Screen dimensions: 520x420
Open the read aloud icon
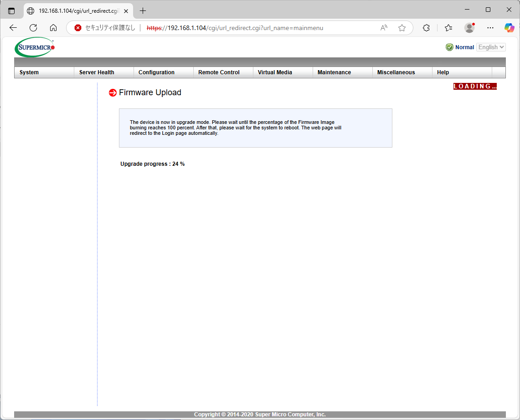tap(384, 28)
